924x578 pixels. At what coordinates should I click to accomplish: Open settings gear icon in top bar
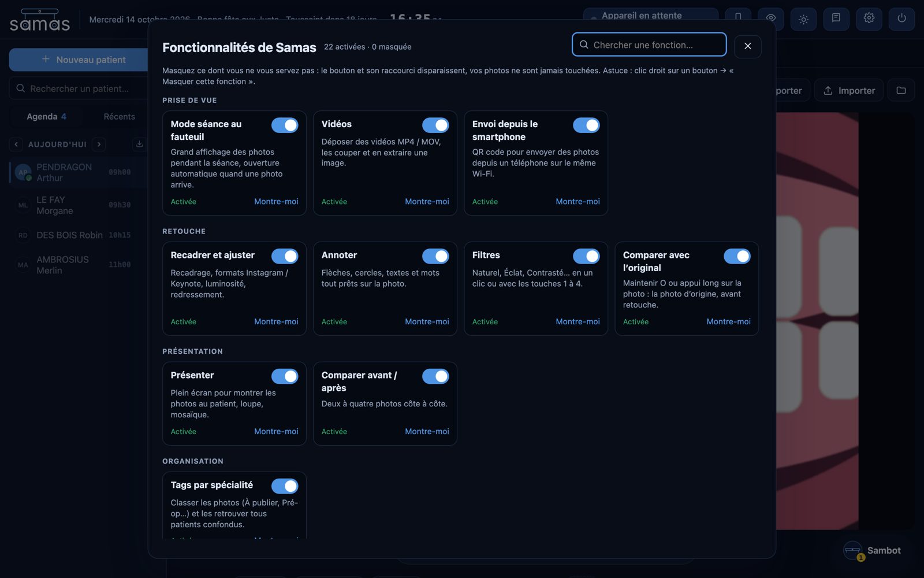click(x=869, y=18)
